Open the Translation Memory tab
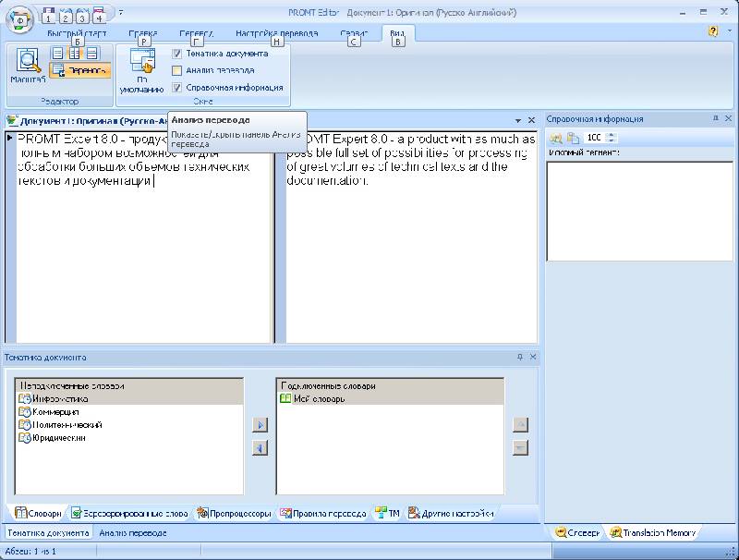The height and width of the screenshot is (560, 739). pos(653,532)
